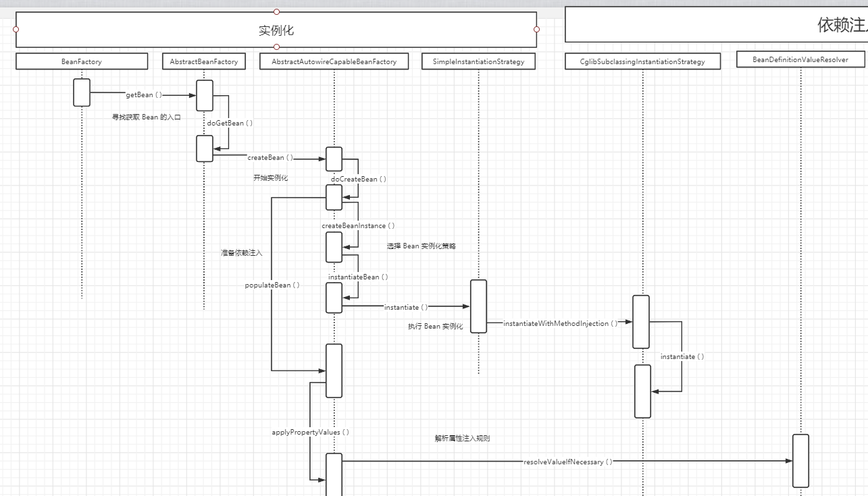Click the applyPropertyValues ( ) label
The width and height of the screenshot is (868, 496).
point(311,433)
